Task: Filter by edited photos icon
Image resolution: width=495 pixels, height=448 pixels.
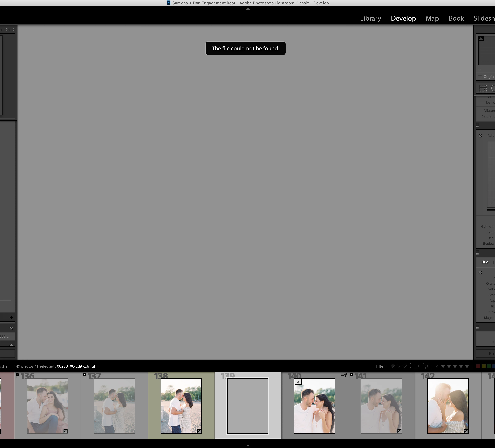Action: click(417, 366)
